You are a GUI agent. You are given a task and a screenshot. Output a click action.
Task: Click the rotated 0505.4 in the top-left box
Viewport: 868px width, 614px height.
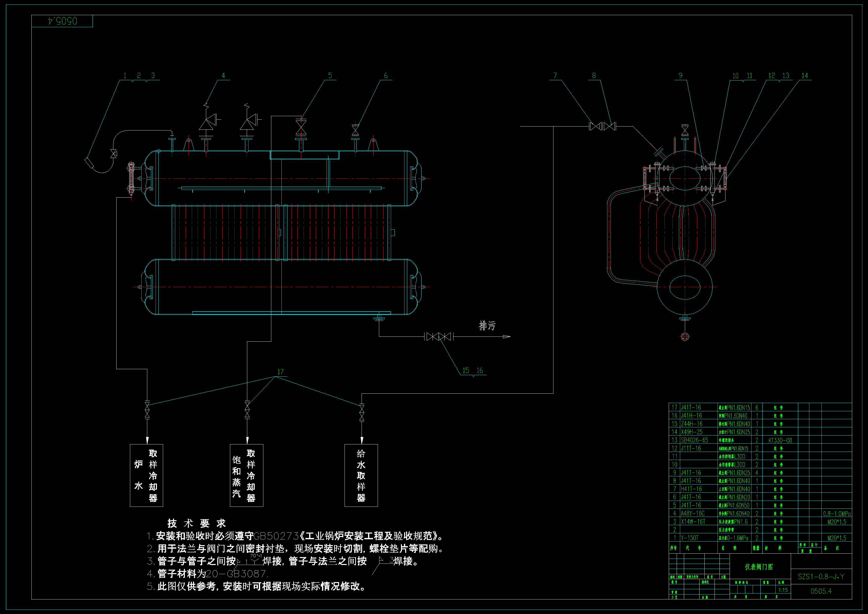(62, 21)
